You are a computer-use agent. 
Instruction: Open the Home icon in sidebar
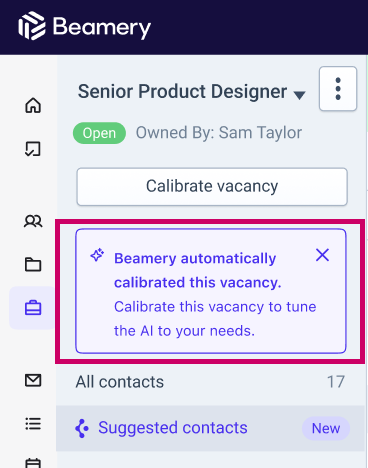tap(33, 105)
